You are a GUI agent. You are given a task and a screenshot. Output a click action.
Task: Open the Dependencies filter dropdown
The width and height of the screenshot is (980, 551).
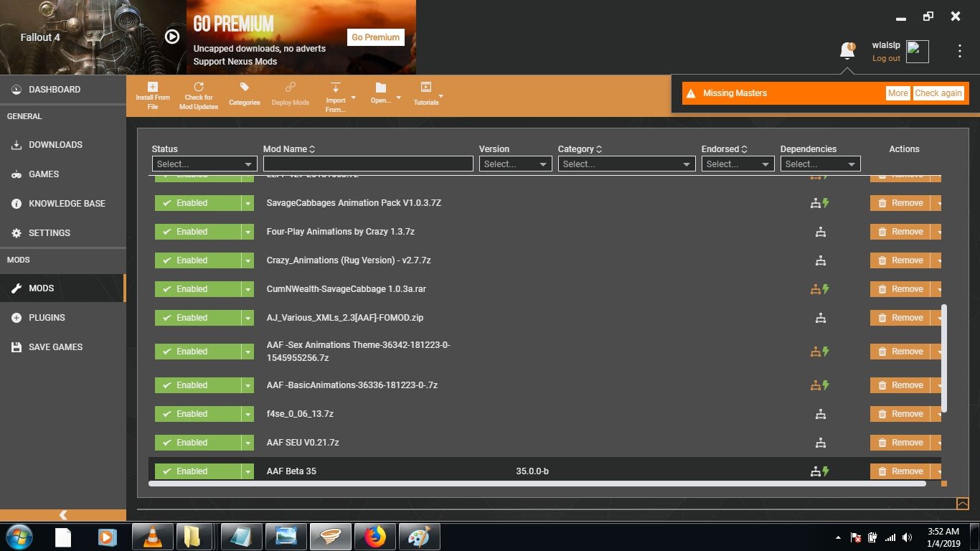pyautogui.click(x=820, y=164)
